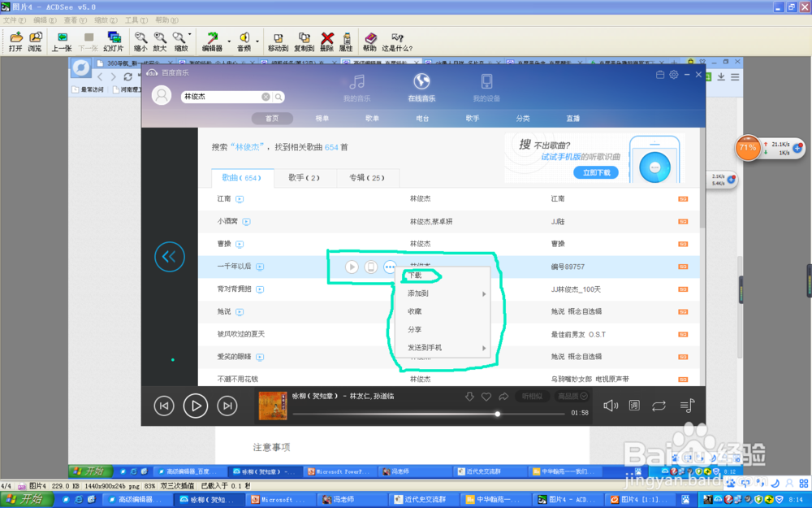
Task: Open the 工具 menu in ACDSee
Action: click(136, 20)
